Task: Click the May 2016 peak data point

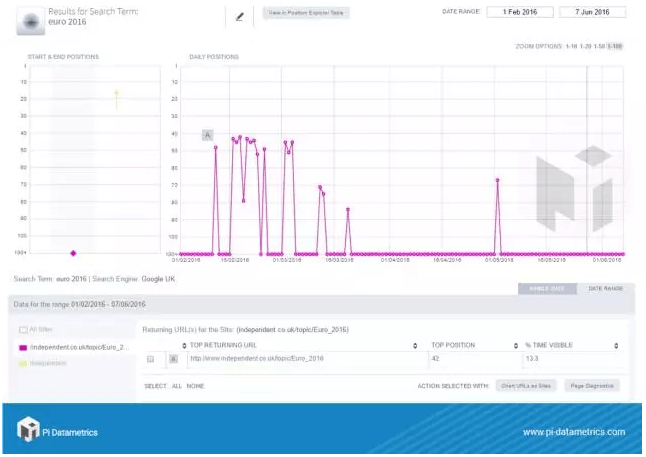Action: click(497, 180)
